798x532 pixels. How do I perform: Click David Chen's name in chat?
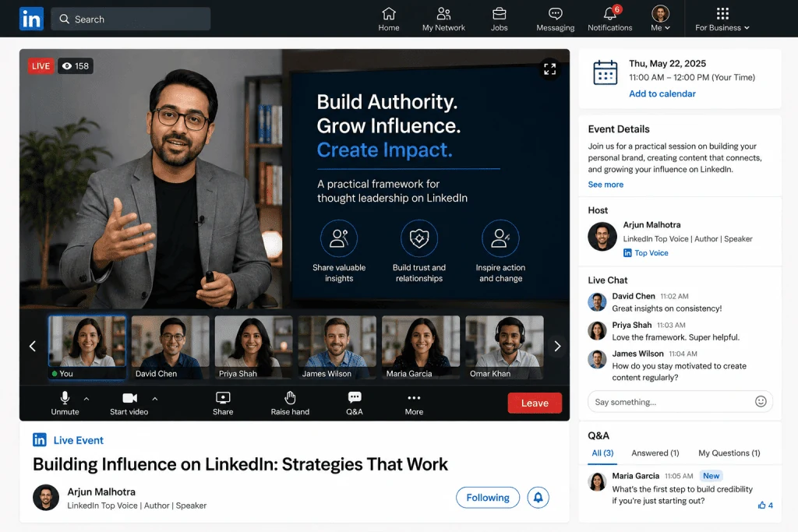point(633,296)
